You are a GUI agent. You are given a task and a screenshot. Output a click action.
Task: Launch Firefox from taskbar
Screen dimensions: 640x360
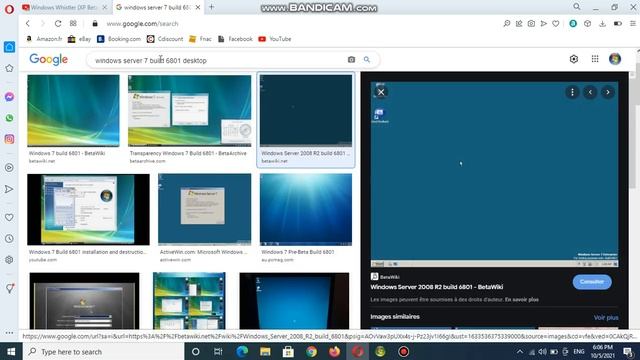click(334, 351)
